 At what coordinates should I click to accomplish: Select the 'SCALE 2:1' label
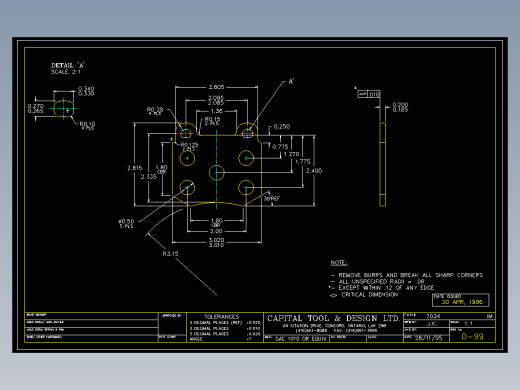pyautogui.click(x=66, y=72)
